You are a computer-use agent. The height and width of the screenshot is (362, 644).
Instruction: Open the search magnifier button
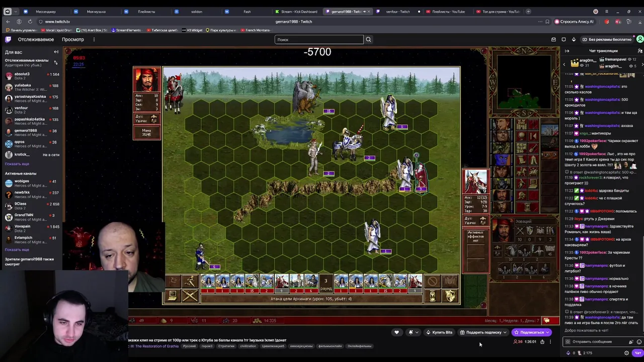pyautogui.click(x=368, y=39)
